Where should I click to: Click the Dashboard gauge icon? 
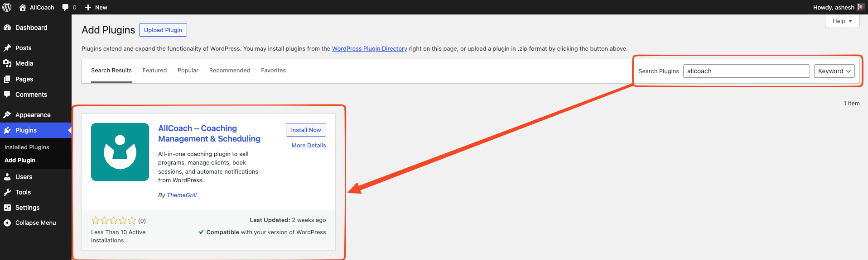click(x=7, y=28)
